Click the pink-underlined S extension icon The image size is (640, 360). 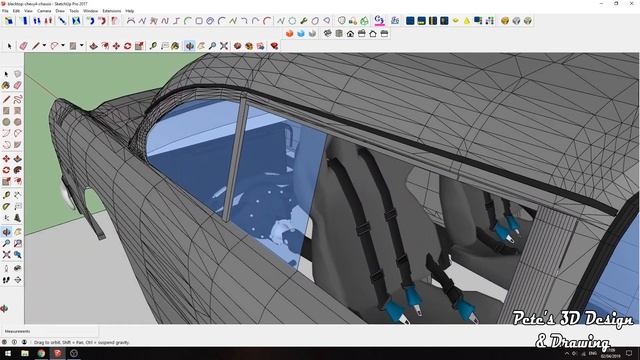[x=380, y=20]
